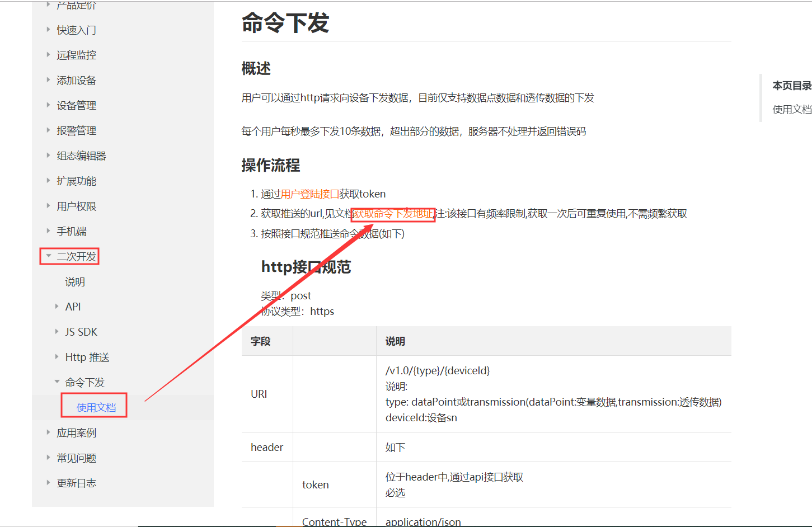Open the 使用文档 sidebar page
The image size is (812, 527).
(x=96, y=407)
